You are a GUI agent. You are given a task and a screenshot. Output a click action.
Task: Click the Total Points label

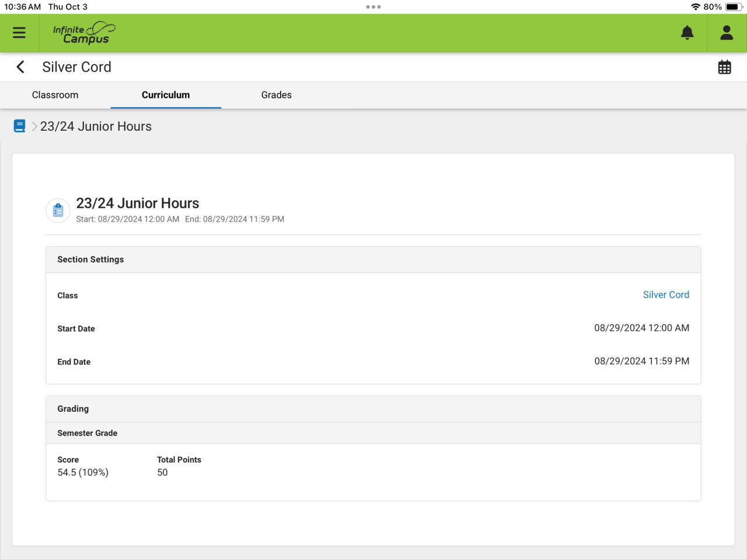click(179, 460)
